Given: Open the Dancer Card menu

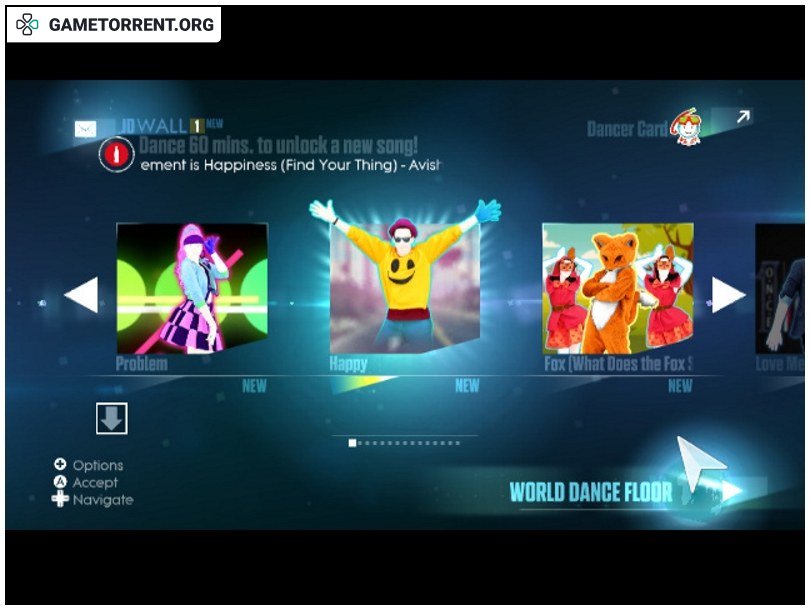Looking at the screenshot, I should (628, 129).
